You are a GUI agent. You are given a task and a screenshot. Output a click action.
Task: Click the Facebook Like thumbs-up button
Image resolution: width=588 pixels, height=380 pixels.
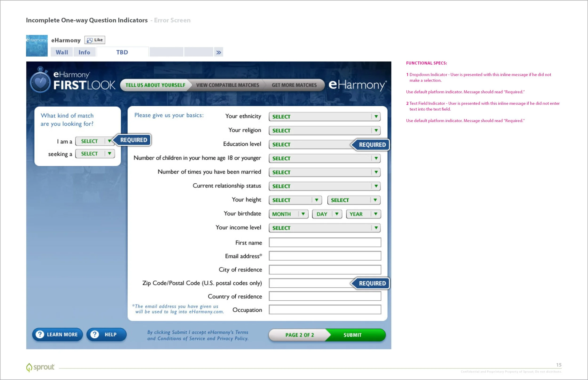[x=95, y=40]
